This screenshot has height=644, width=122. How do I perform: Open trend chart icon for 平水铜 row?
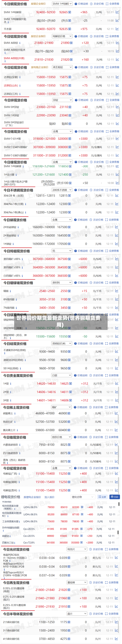[117, 29]
